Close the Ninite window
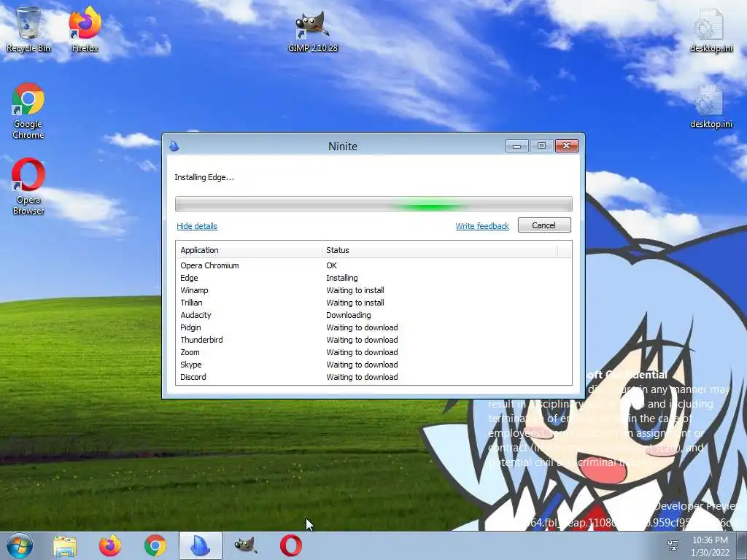747x560 pixels. (566, 146)
